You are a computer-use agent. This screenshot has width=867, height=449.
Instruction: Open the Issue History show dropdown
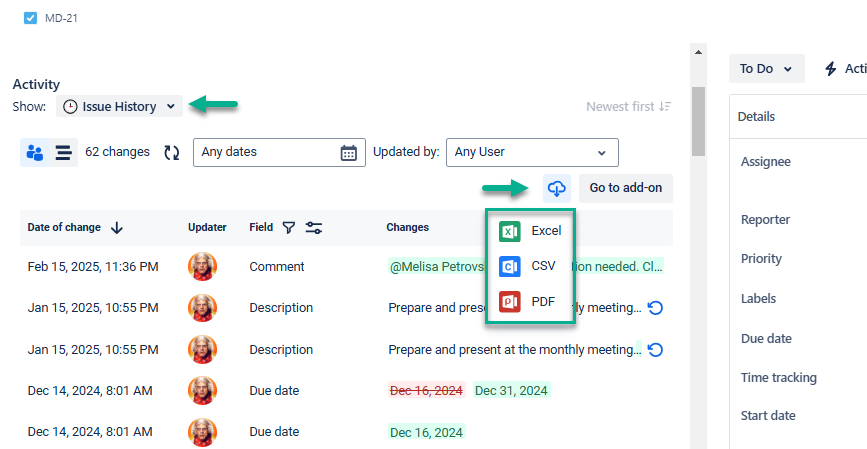pos(119,106)
